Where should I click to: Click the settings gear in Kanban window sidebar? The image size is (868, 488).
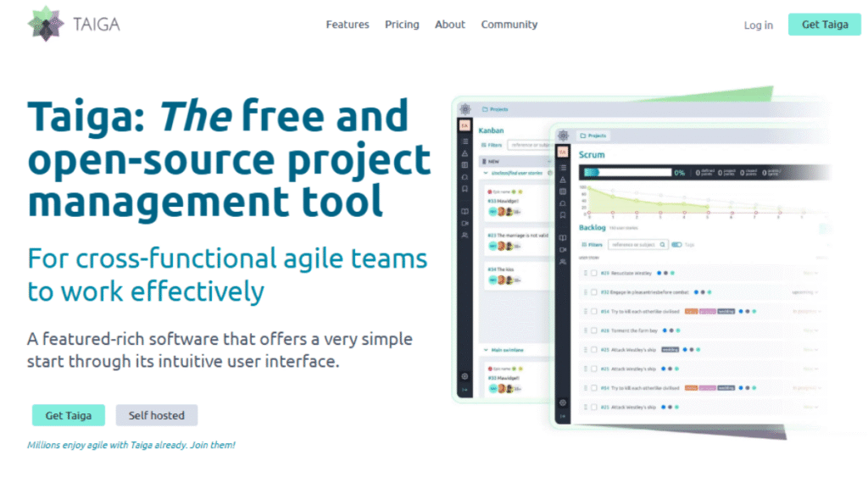tap(465, 376)
